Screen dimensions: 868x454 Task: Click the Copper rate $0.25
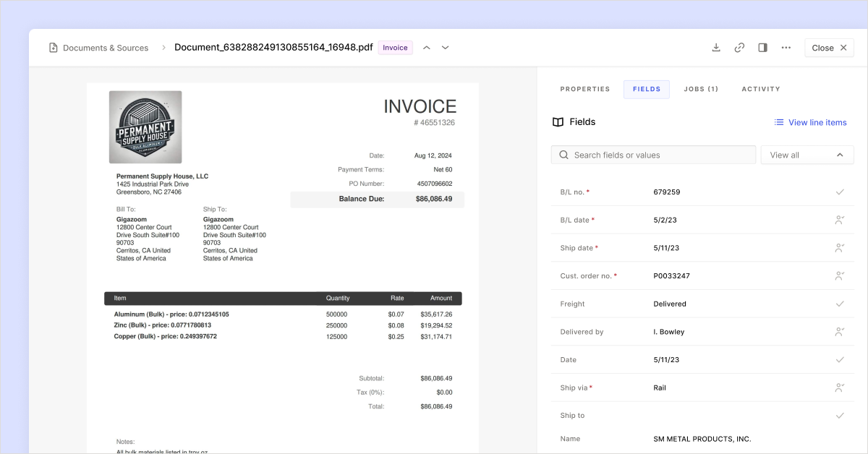(396, 336)
